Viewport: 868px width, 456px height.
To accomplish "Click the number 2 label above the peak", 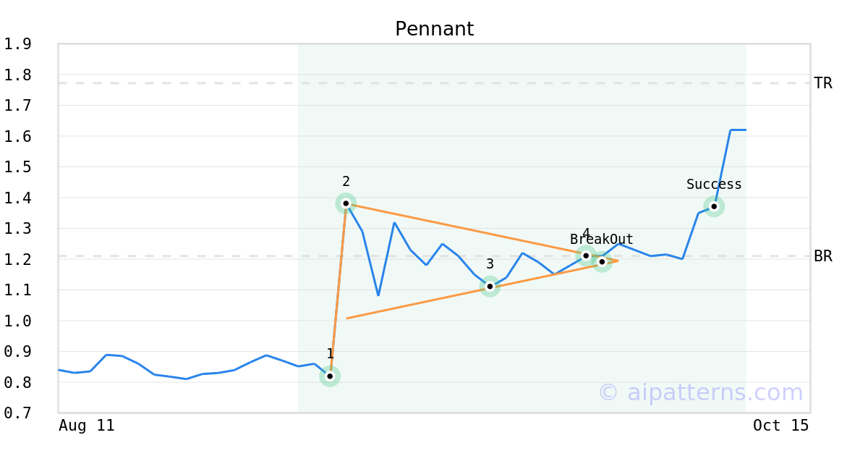I will pos(346,182).
